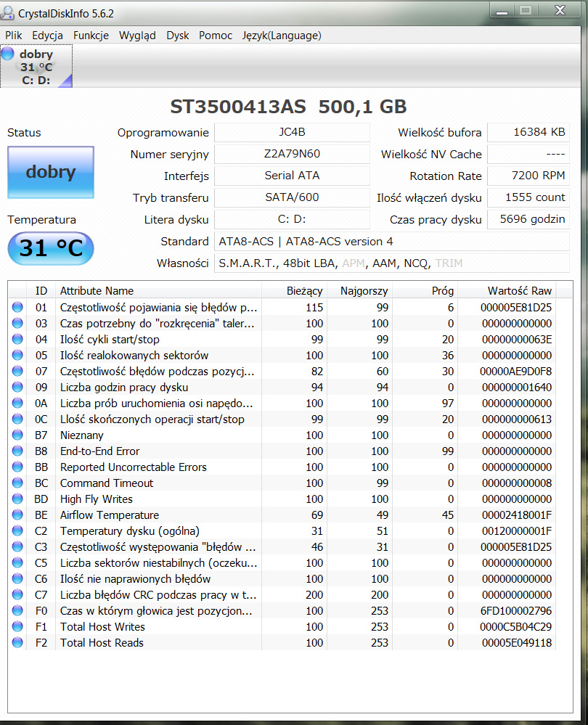Click the ATA8-ACS standard field
Viewport: 588px width, 725px height.
[x=392, y=242]
